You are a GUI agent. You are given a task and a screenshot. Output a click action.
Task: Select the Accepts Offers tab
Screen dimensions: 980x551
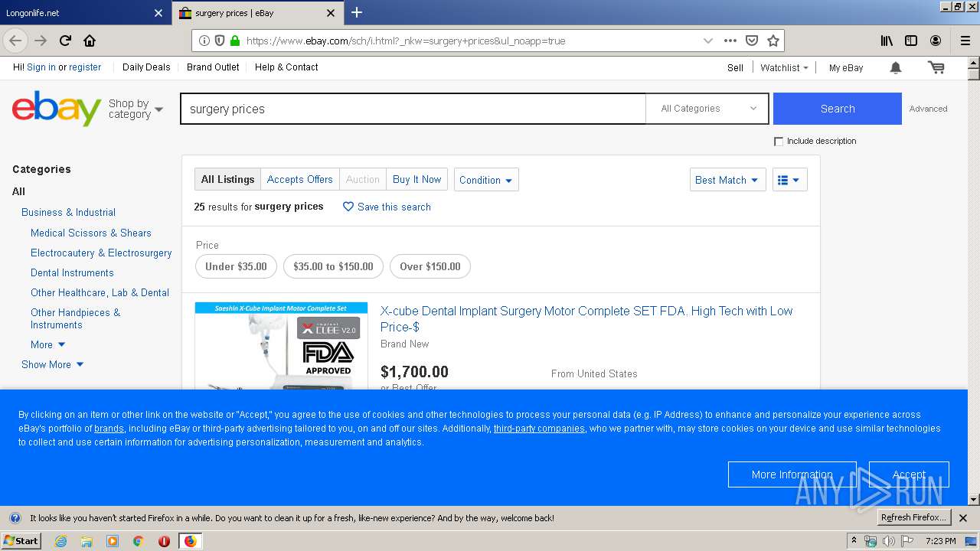(300, 180)
